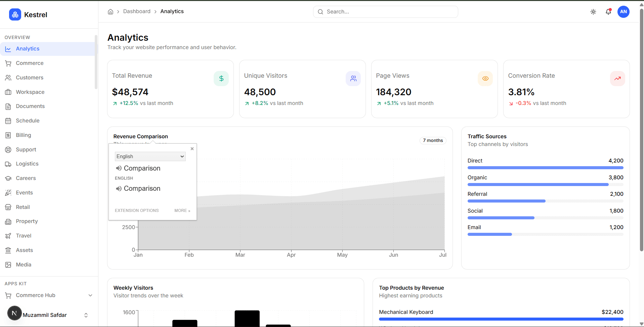Click the Traffic Sources heading

(x=487, y=137)
